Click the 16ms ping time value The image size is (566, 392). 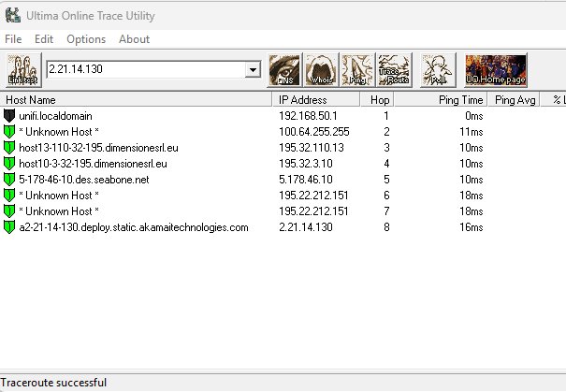472,227
